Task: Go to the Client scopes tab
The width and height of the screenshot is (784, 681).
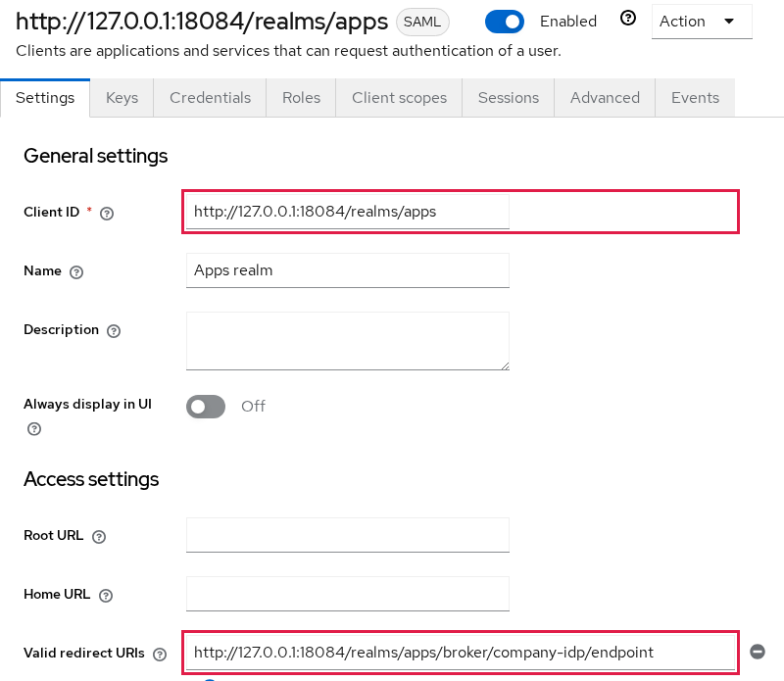Action: pyautogui.click(x=399, y=98)
